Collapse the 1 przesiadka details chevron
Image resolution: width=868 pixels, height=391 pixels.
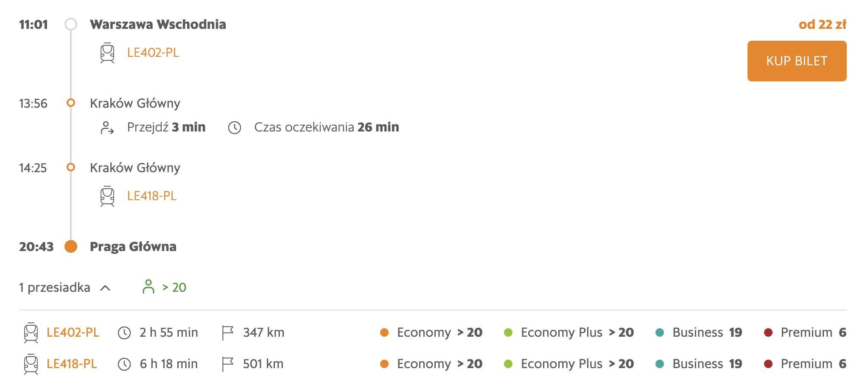click(x=105, y=288)
